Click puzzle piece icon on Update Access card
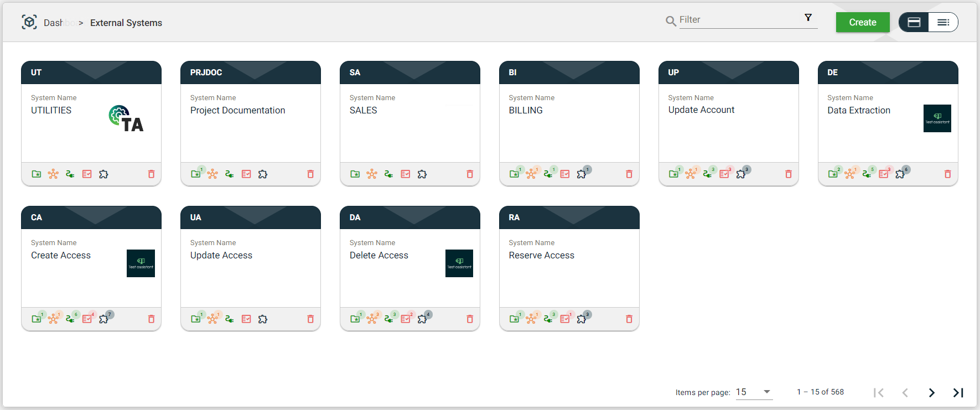980x410 pixels. pyautogui.click(x=263, y=319)
